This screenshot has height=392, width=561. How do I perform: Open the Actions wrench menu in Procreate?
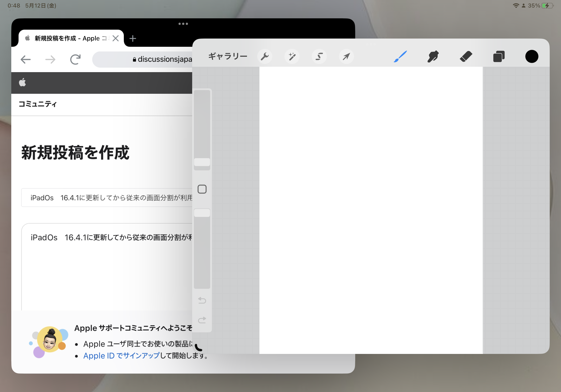[x=265, y=57]
